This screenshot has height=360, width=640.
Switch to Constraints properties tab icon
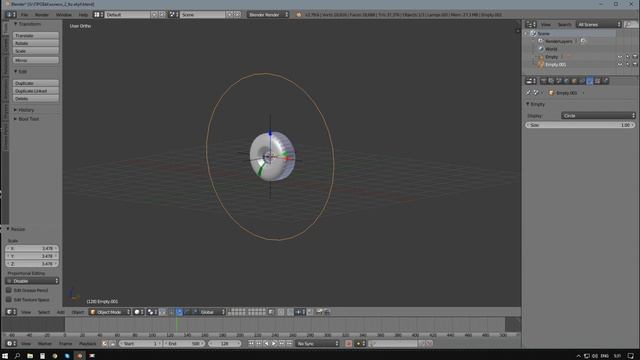point(582,81)
